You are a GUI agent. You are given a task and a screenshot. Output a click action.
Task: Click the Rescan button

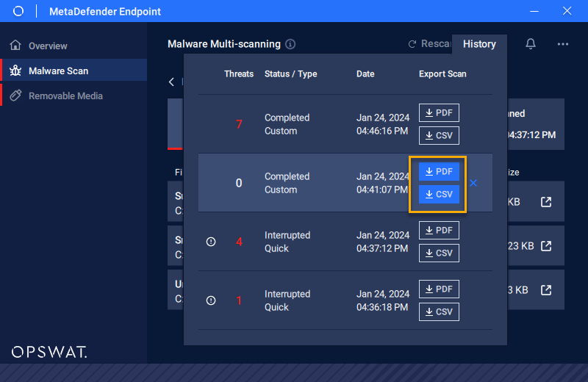tap(430, 44)
